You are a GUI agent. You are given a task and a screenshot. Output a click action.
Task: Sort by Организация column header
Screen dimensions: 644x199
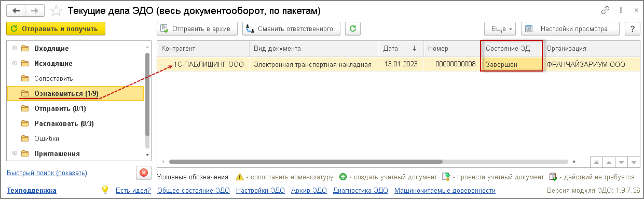coord(591,48)
